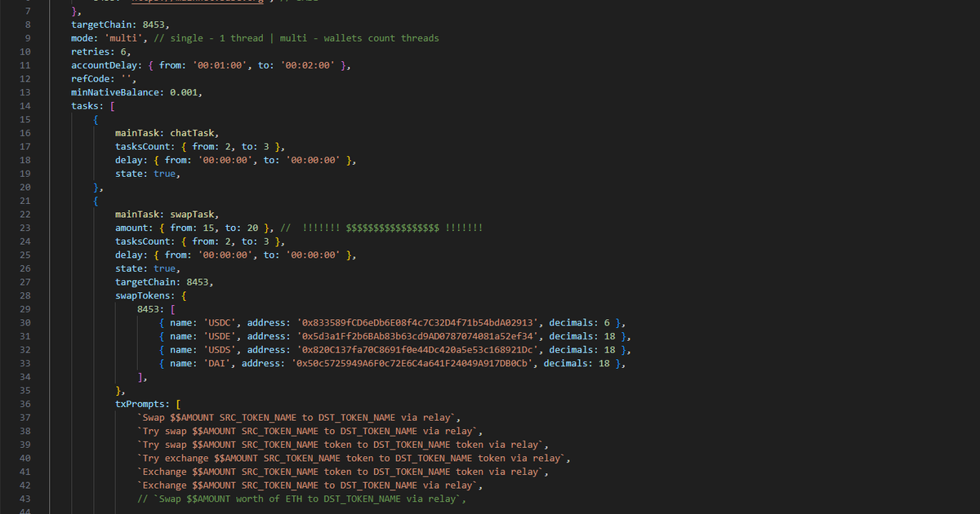This screenshot has height=514, width=980.
Task: Click line number 43 in the gutter
Action: click(24, 498)
